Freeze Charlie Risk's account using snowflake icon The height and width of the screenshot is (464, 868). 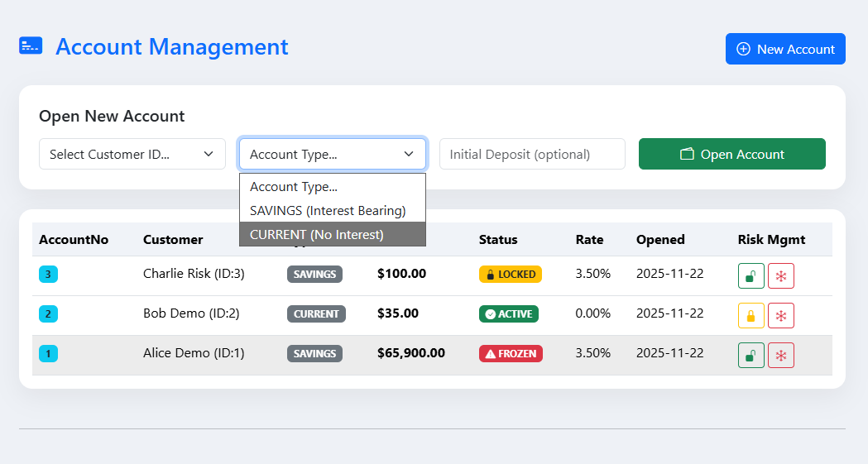click(x=780, y=275)
